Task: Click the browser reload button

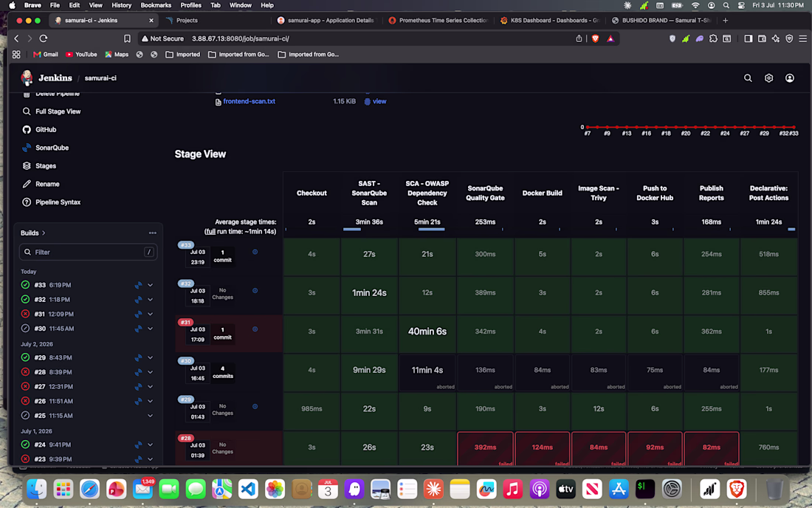Action: tap(44, 38)
